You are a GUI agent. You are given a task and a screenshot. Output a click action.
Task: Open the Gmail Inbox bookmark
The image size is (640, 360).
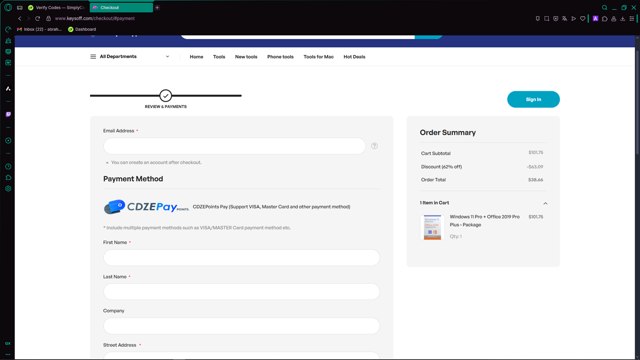[x=39, y=29]
